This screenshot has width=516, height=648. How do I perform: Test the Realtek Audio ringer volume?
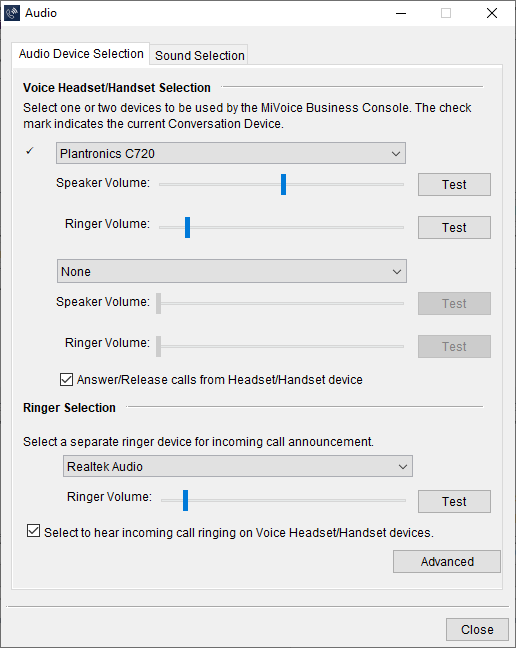454,501
